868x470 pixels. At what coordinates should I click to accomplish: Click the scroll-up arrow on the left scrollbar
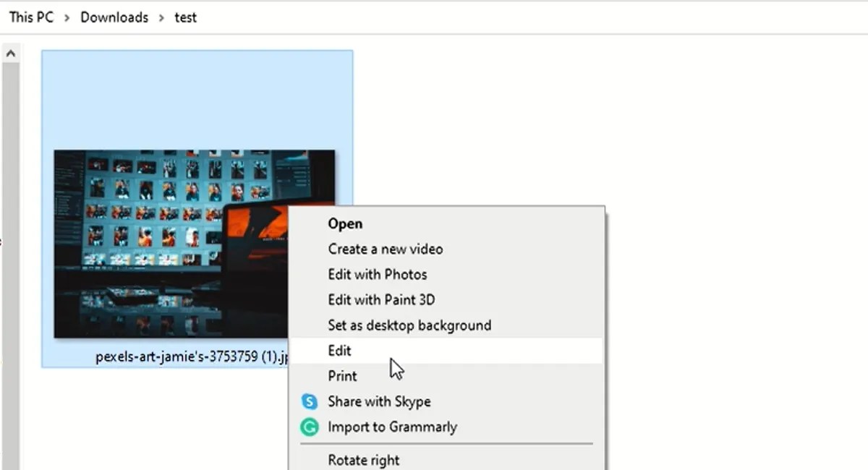[x=10, y=52]
